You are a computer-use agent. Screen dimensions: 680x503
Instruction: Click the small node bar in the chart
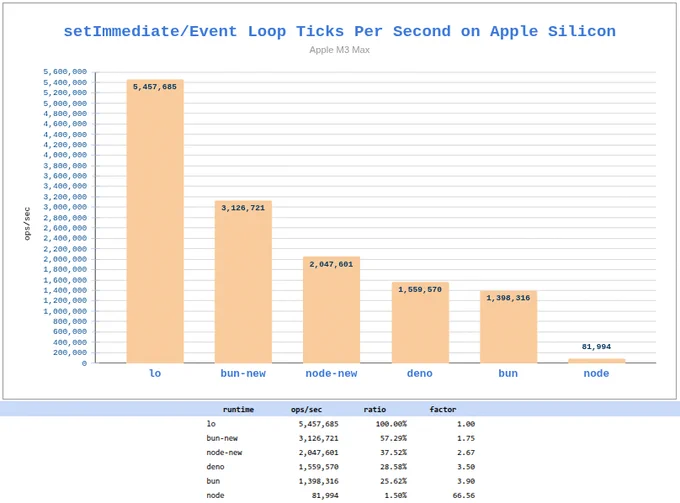click(596, 361)
